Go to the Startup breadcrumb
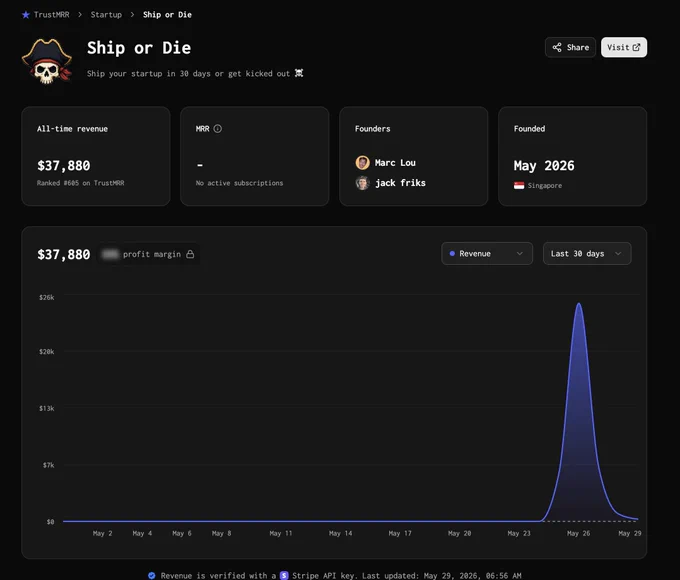Viewport: 680px width, 580px height. [x=106, y=15]
